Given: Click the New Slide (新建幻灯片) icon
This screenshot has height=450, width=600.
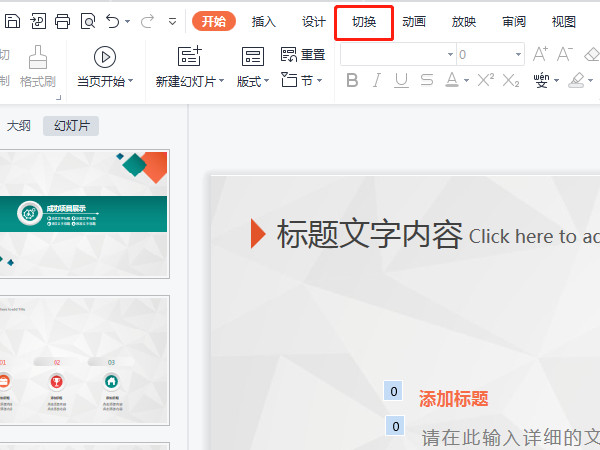Looking at the screenshot, I should click(x=189, y=56).
